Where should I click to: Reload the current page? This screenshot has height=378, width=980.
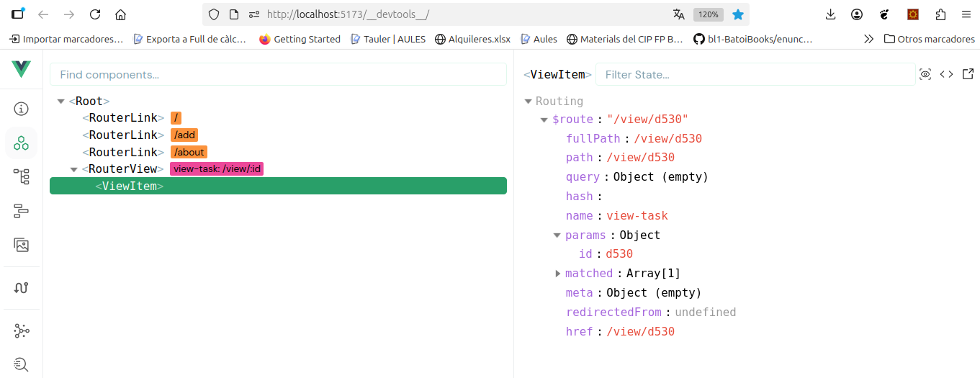(95, 14)
